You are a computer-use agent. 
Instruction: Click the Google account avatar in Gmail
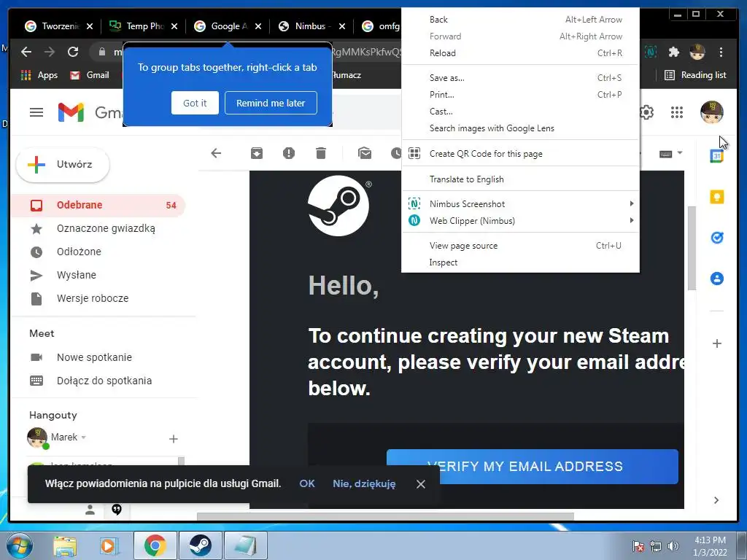pos(712,112)
